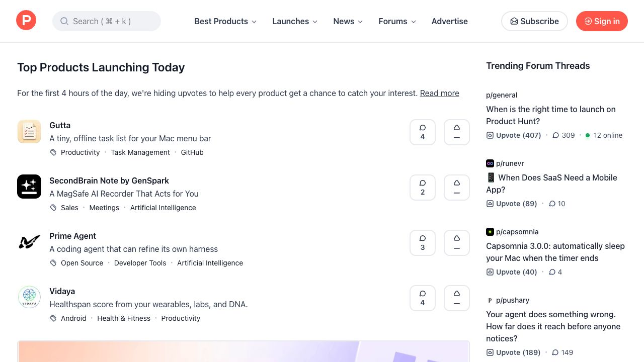Upvote the Prime Agent product
Screen dimensions: 644x362
pyautogui.click(x=457, y=243)
